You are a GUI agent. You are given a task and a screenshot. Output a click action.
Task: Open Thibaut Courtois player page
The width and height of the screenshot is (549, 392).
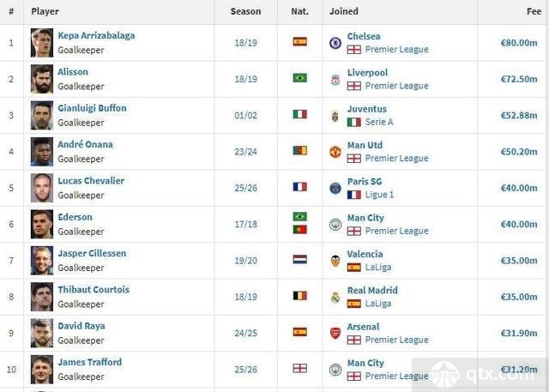pos(94,289)
